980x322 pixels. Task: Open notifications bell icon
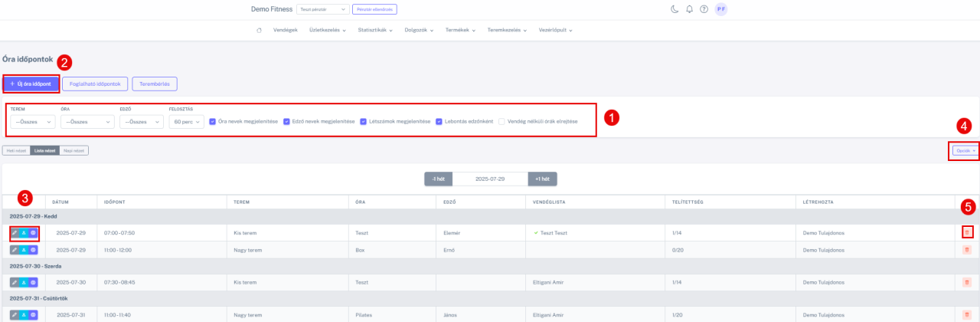click(689, 9)
